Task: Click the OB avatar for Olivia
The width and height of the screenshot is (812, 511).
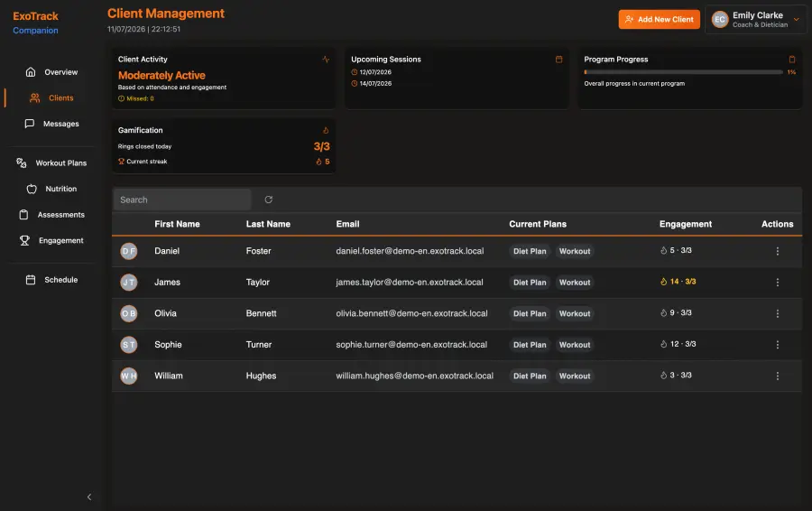Action: 129,313
